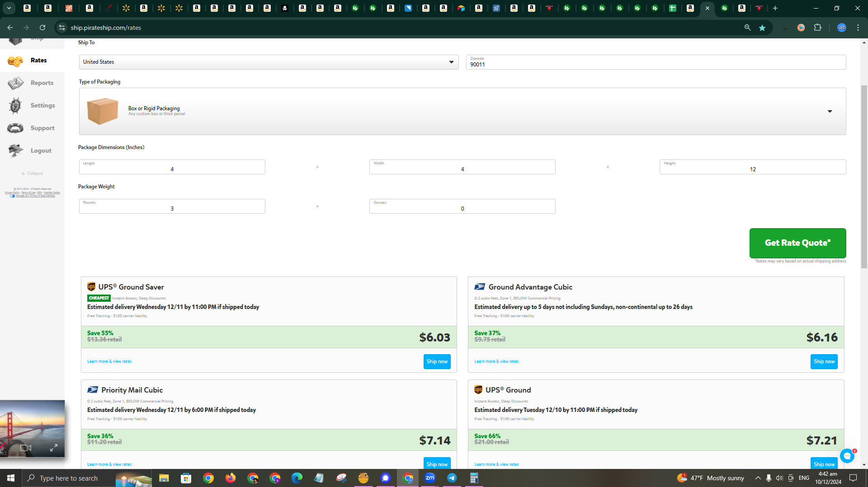Open the Rates page from the sidebar
The height and width of the screenshot is (487, 868).
[32, 61]
